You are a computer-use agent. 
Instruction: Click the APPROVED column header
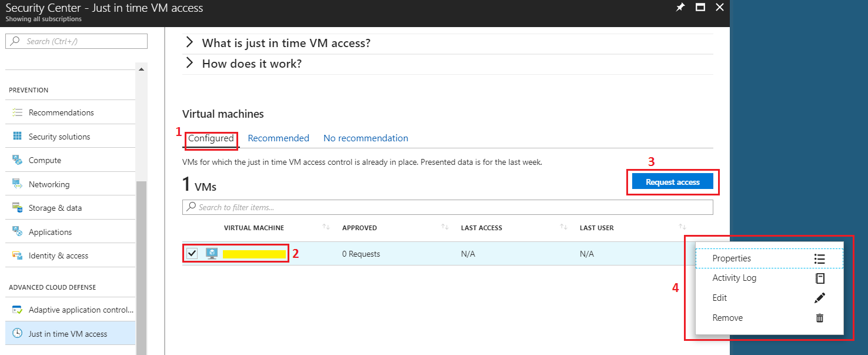pos(359,228)
